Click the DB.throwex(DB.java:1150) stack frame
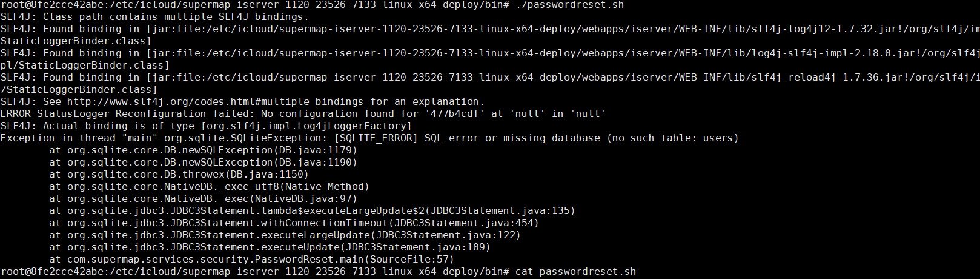The width and height of the screenshot is (980, 279). (188, 175)
